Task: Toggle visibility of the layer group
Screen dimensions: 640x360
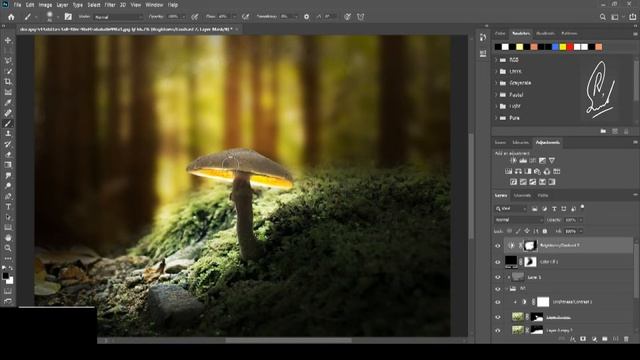Action: pos(498,289)
